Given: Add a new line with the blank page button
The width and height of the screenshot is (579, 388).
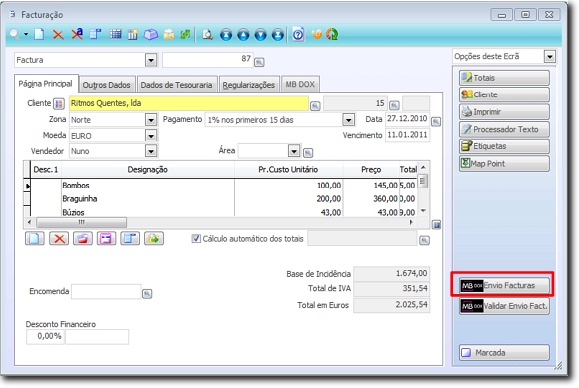Looking at the screenshot, I should [x=35, y=238].
